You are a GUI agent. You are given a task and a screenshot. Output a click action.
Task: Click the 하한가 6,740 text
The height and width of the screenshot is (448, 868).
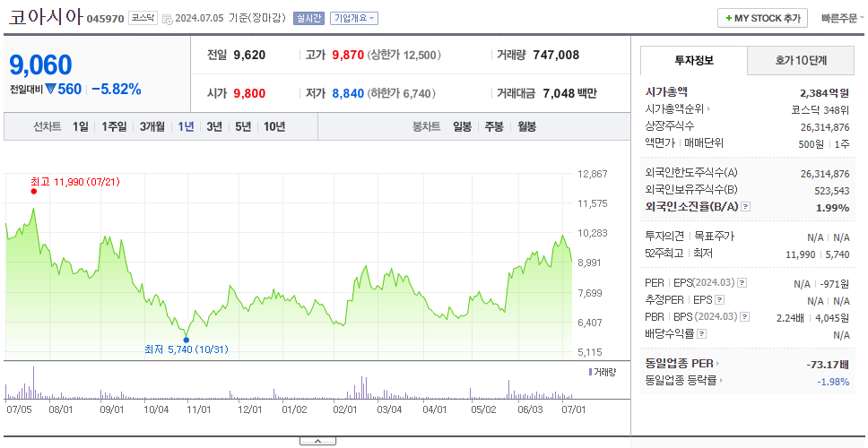(x=402, y=93)
